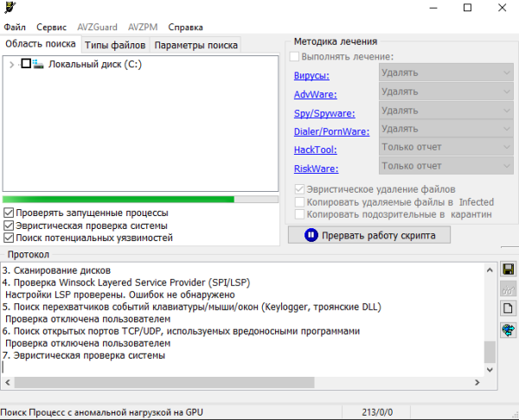
Task: Click the local disk drive icon
Action: [x=38, y=64]
